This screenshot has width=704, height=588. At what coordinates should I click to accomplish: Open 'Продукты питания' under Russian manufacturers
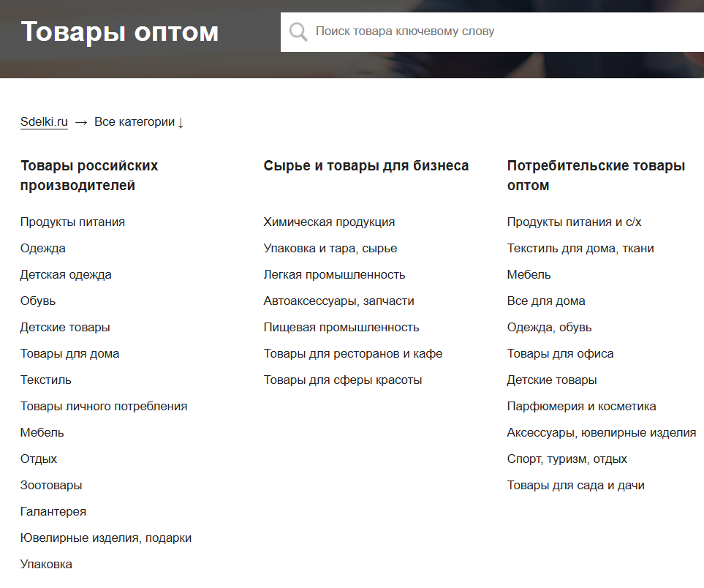(72, 222)
